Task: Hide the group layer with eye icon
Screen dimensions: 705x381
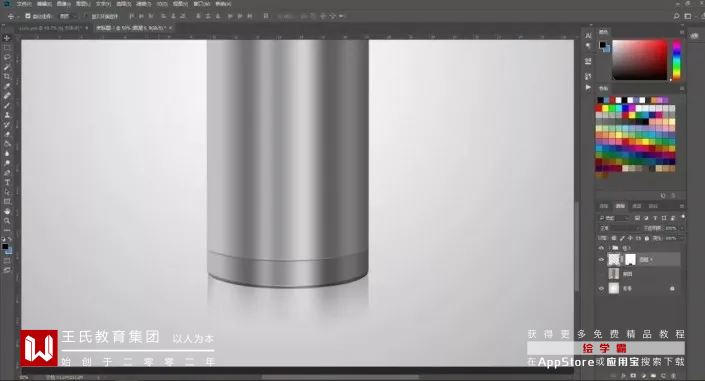Action: point(602,248)
